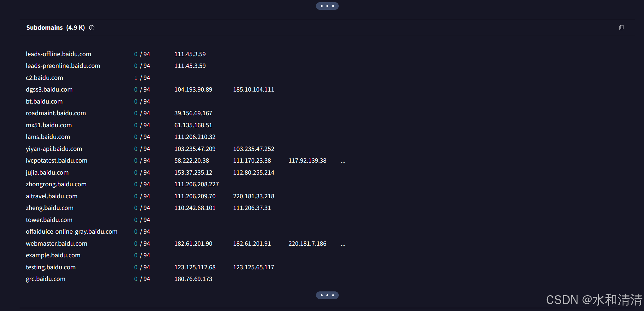This screenshot has height=311, width=644.
Task: Expand previous section with top ellipsis button
Action: coord(327,6)
